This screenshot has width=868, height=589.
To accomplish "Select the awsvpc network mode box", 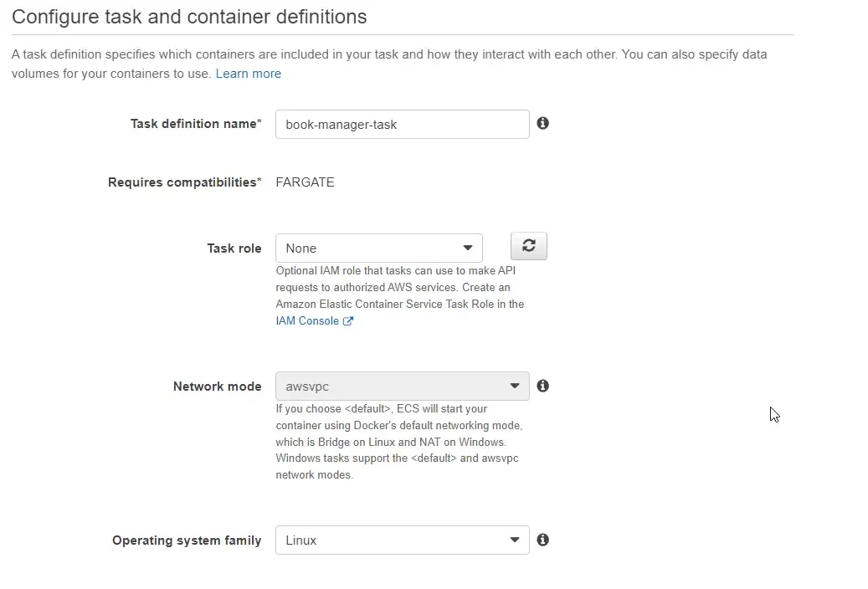I will click(402, 386).
